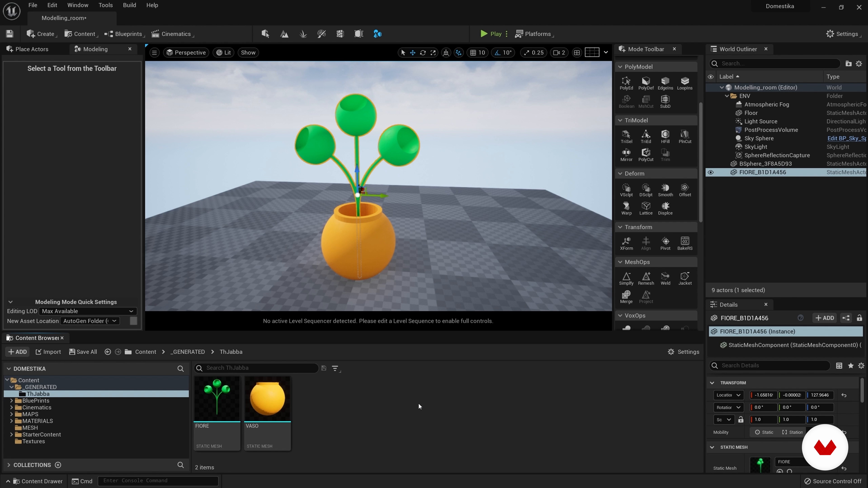Toggle visibility of FIORE_B1D1A456 actor
The height and width of the screenshot is (488, 868).
point(710,172)
